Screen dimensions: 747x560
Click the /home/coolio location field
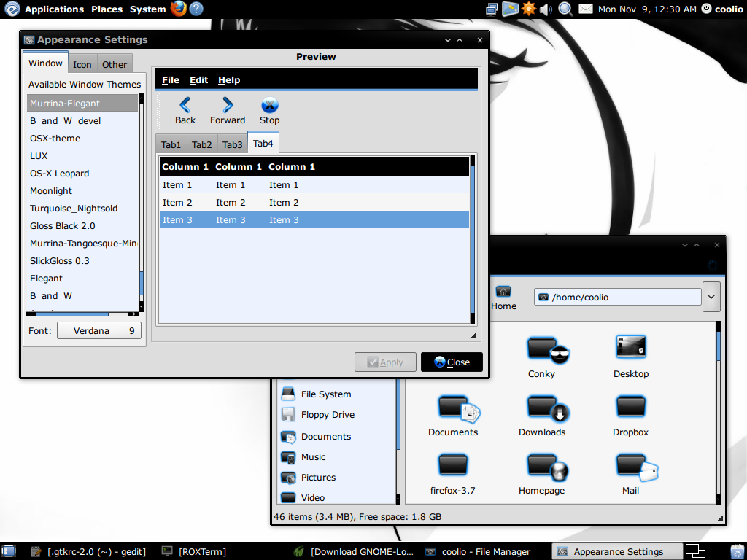(617, 297)
